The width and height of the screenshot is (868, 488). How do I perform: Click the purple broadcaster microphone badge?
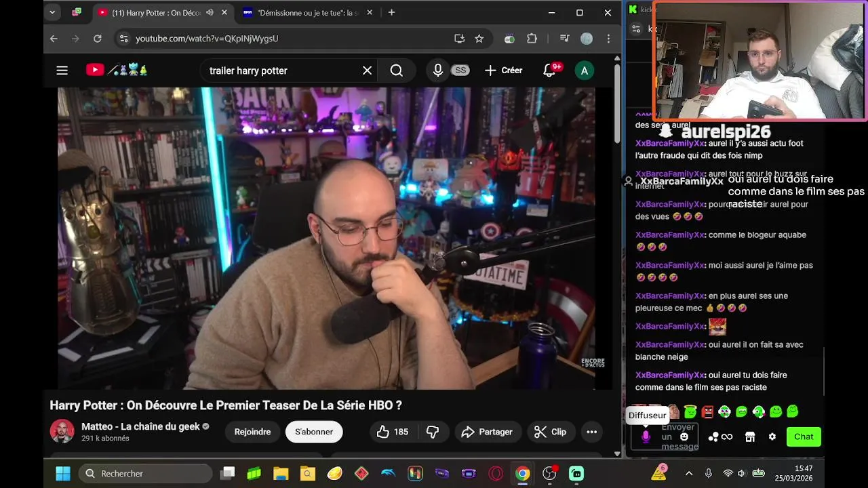(646, 437)
